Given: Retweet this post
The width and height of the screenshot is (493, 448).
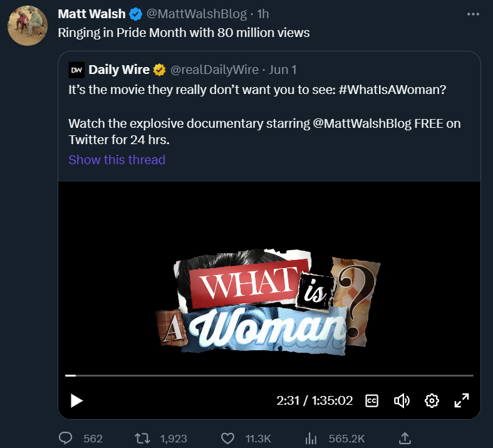Looking at the screenshot, I should [x=143, y=438].
